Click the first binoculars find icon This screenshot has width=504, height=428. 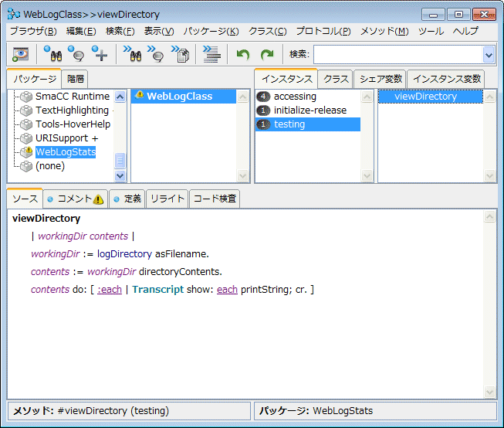[x=52, y=54]
